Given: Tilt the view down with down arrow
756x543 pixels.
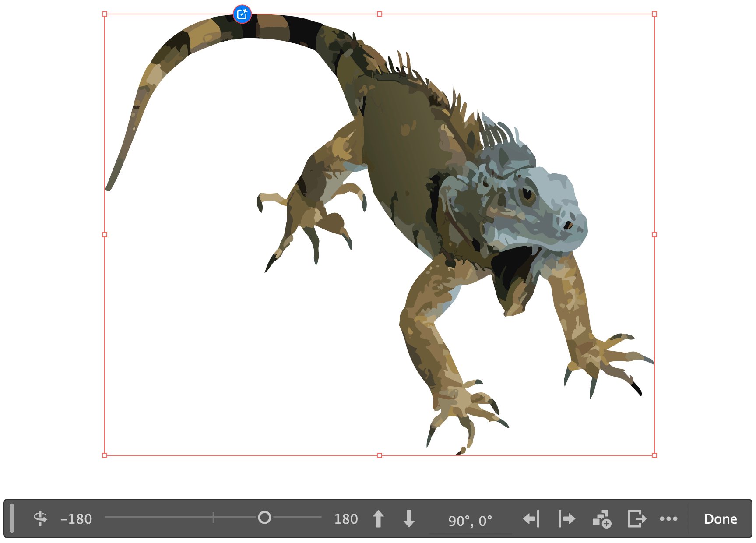Looking at the screenshot, I should [x=409, y=519].
